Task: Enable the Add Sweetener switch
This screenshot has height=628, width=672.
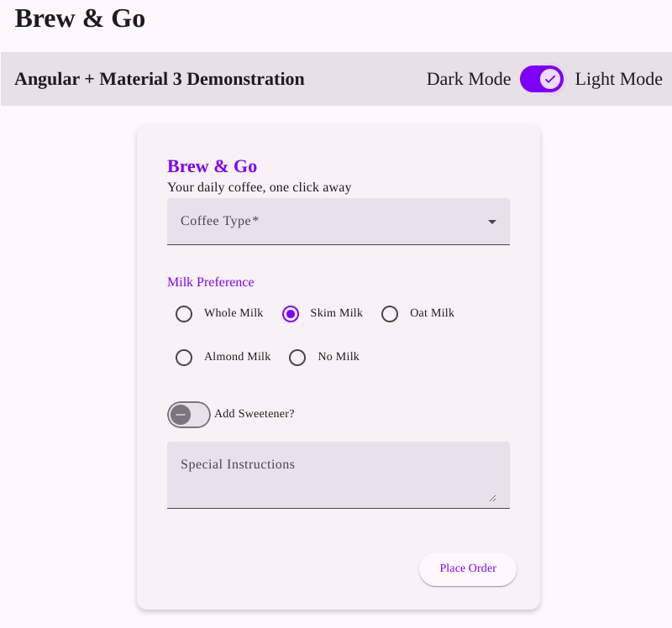Action: pos(189,414)
